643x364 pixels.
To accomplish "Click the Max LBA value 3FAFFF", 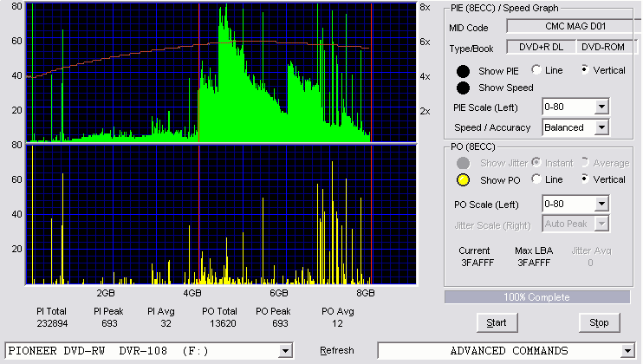I will 534,263.
